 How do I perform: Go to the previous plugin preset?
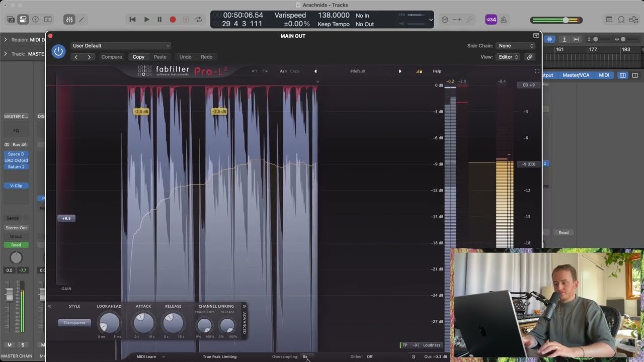(x=76, y=57)
